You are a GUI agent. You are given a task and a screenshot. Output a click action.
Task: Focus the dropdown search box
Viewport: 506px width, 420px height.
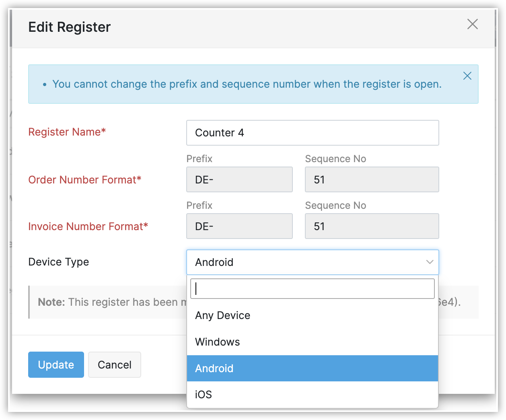(312, 289)
